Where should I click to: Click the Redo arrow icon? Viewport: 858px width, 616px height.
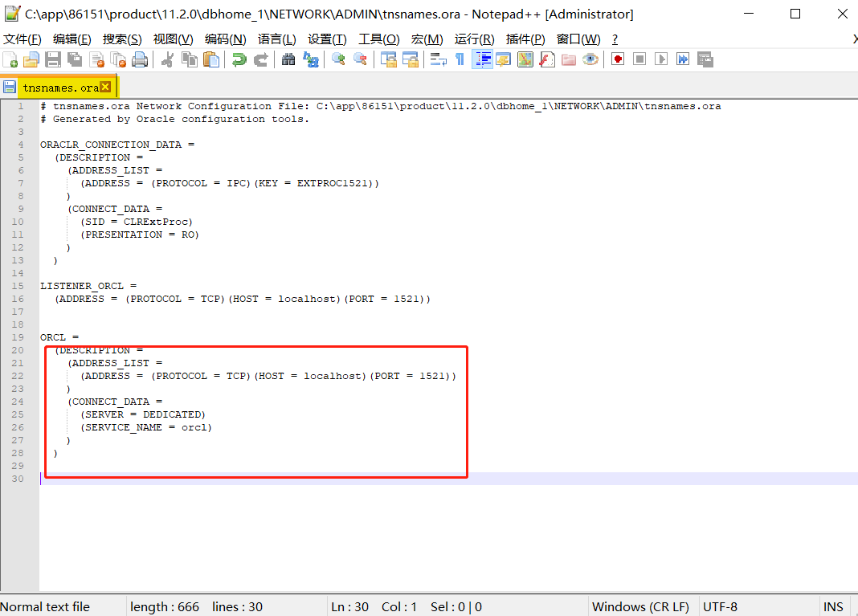coord(261,59)
